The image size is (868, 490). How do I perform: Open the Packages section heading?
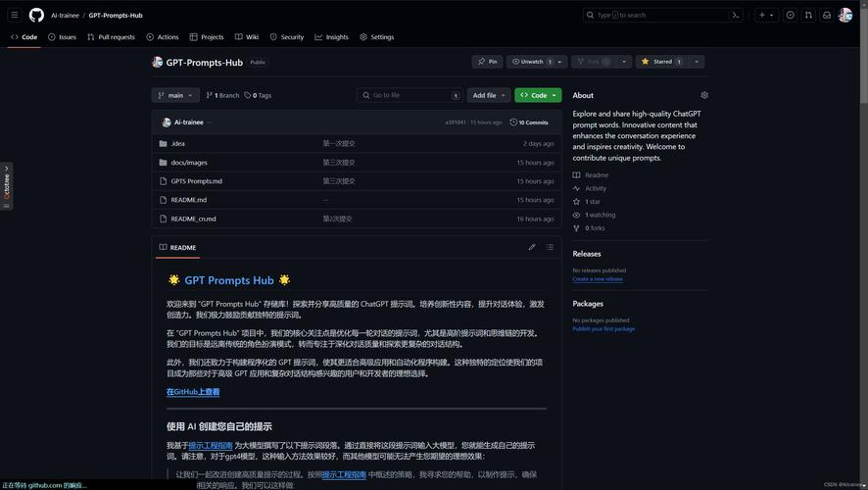point(588,304)
